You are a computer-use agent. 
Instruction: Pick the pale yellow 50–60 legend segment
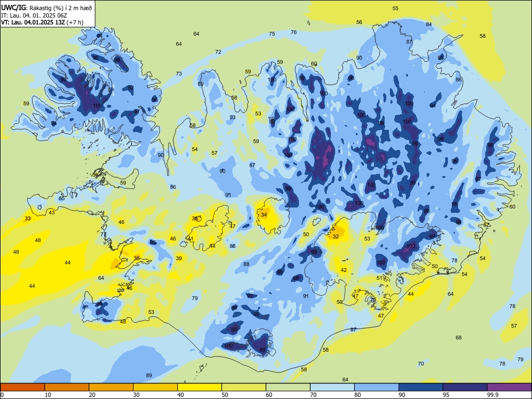click(x=244, y=387)
